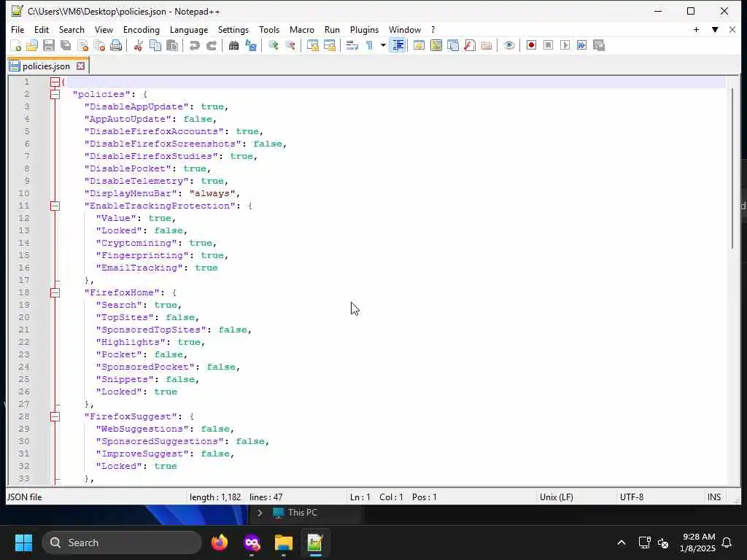Start macro recording with the red record icon

(531, 45)
